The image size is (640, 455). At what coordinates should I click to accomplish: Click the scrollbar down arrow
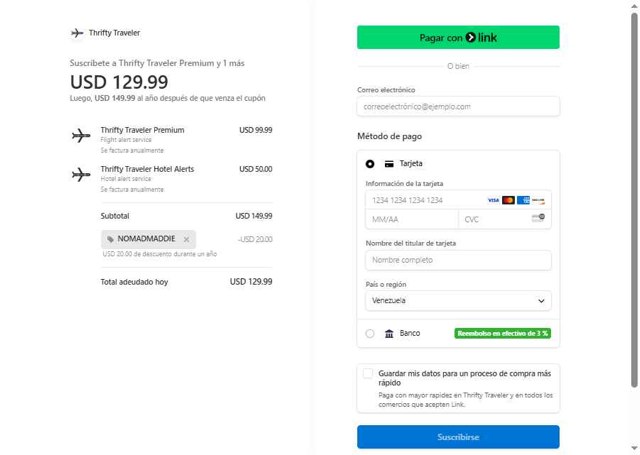pyautogui.click(x=634, y=449)
